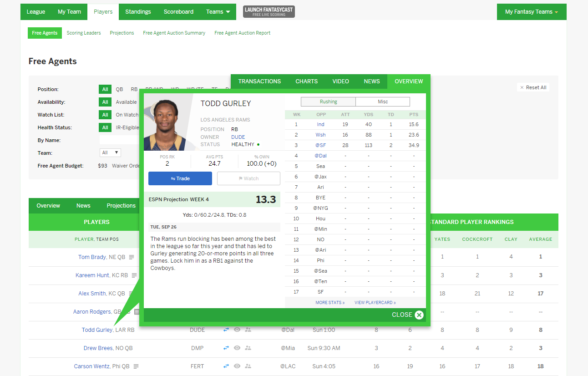Click the By Name search field

[x=119, y=140]
